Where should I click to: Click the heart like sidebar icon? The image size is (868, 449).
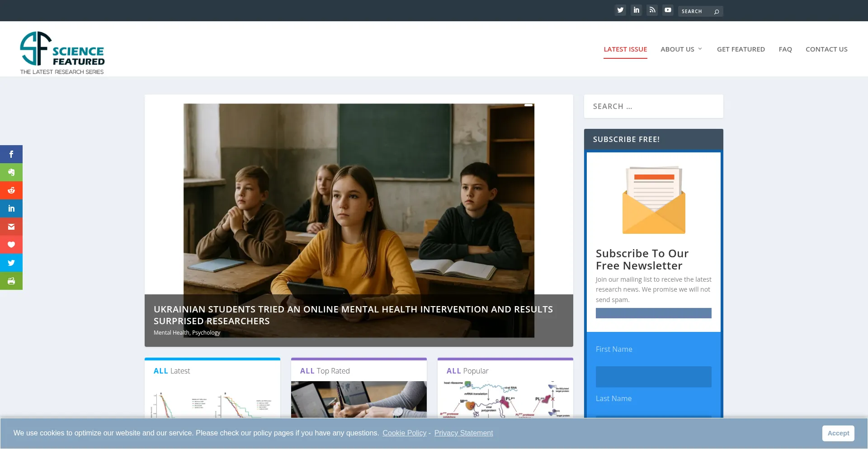coord(11,245)
